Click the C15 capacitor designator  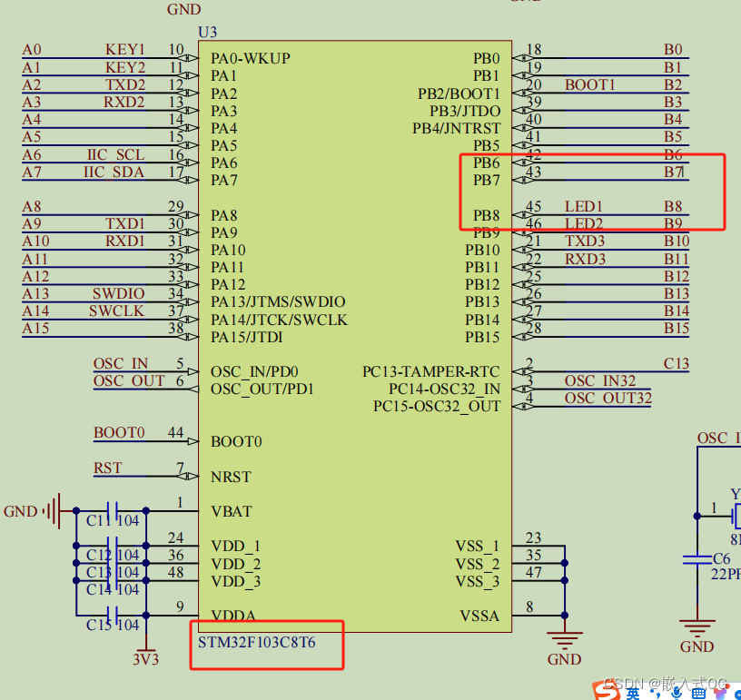click(98, 626)
